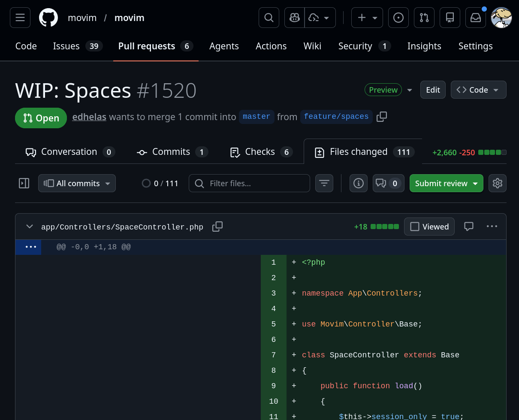Open Copilot chat icon in header
The width and height of the screenshot is (519, 420).
[x=295, y=18]
